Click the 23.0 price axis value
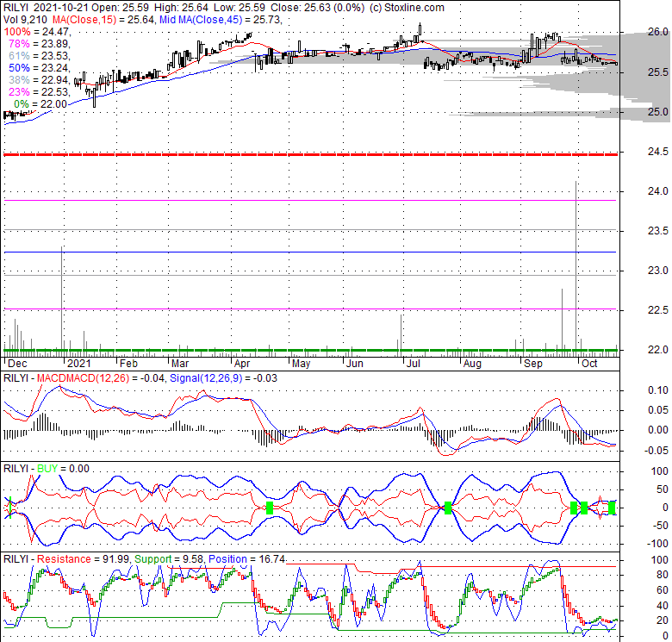672x642 pixels. [658, 271]
